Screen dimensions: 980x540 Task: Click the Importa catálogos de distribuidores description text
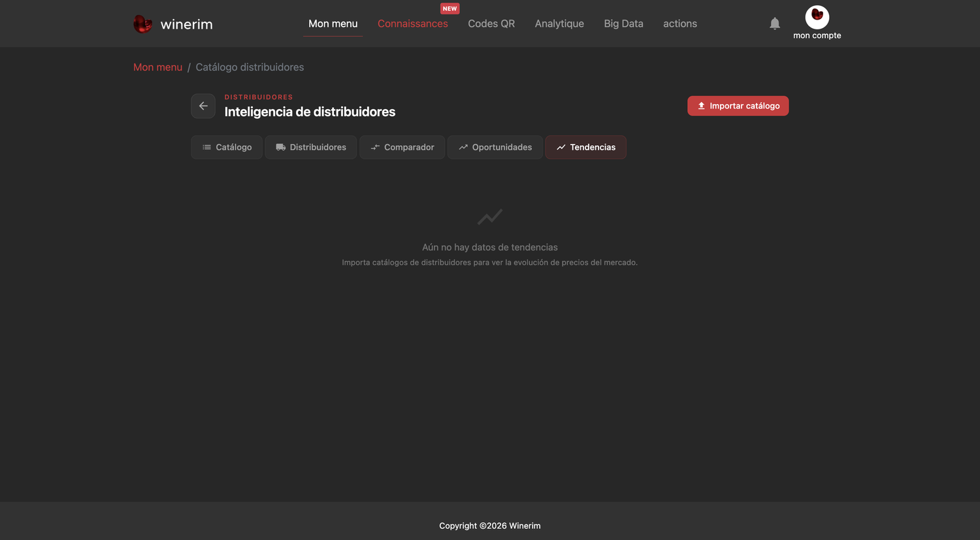coord(490,262)
